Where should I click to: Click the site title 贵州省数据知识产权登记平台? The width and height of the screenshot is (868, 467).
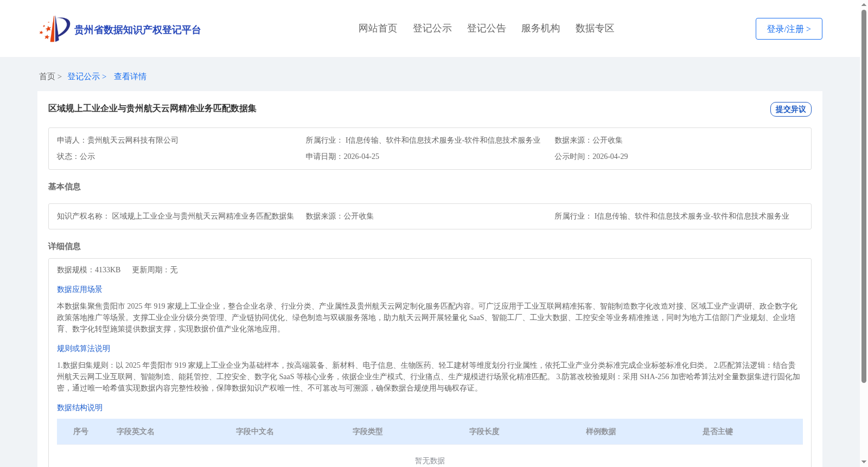point(137,30)
